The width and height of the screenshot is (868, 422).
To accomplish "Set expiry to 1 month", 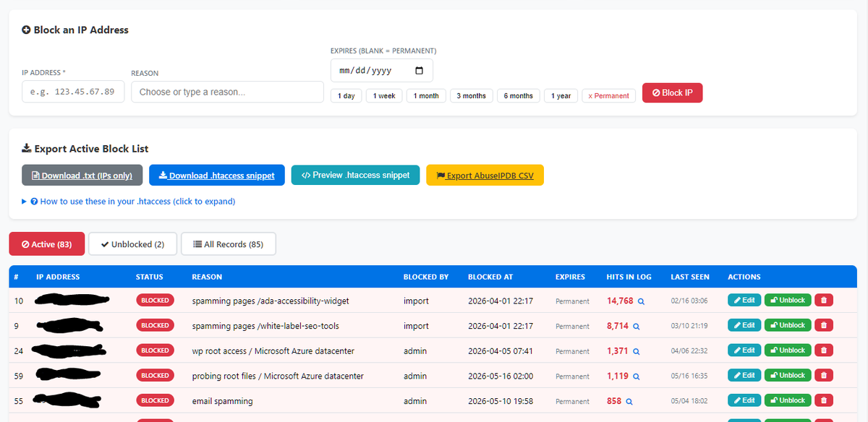I will tap(426, 95).
